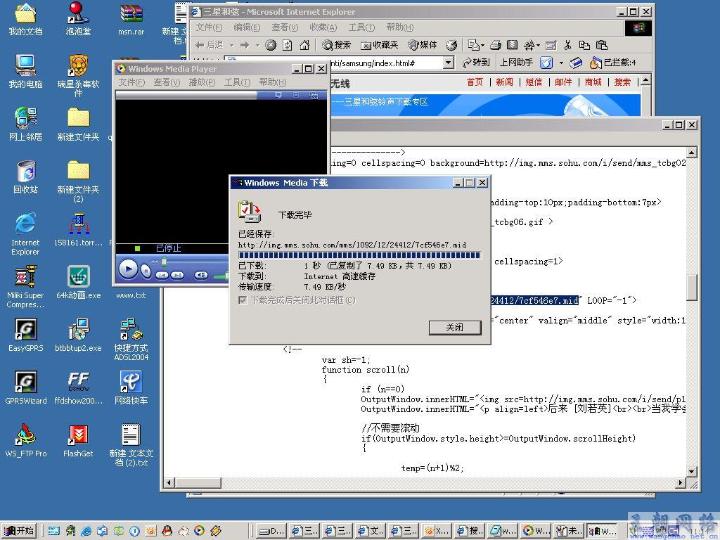720x540 pixels.
Task: Click the Play button in Windows Media Player
Action: 128,269
